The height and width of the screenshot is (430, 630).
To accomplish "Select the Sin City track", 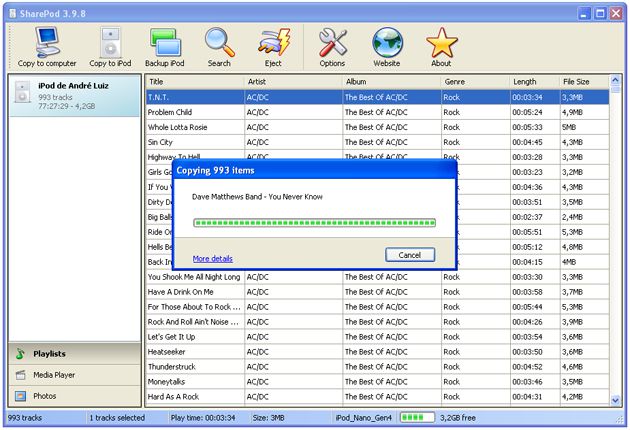I will click(377, 142).
